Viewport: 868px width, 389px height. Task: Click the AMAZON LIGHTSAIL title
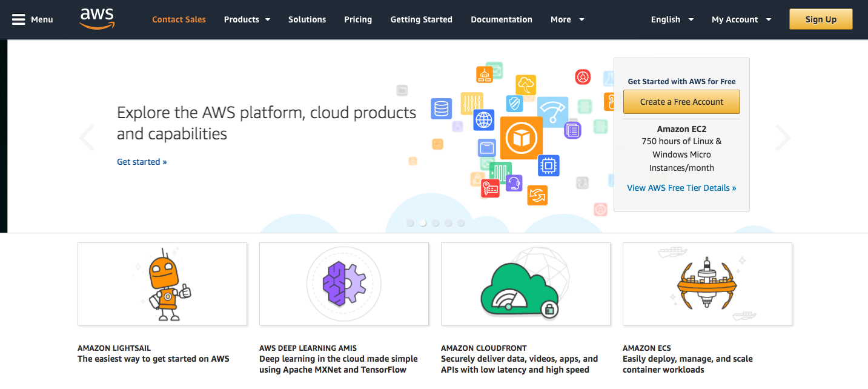pos(114,348)
